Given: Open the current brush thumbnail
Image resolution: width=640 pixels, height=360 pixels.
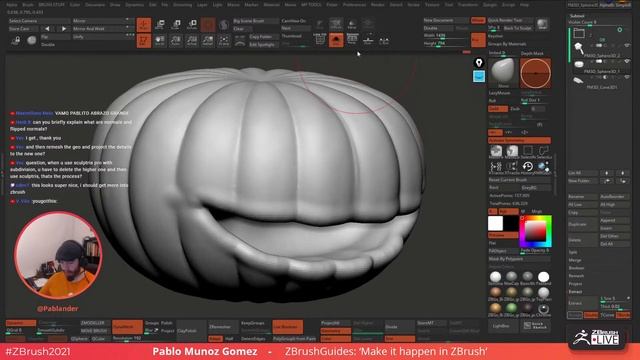Looking at the screenshot, I should (x=503, y=73).
